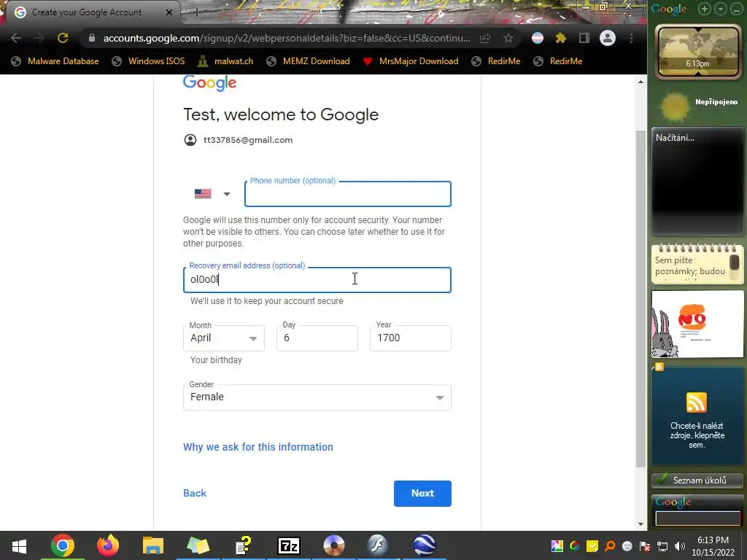
Task: Click the orange magnifier tray icon
Action: [x=610, y=546]
